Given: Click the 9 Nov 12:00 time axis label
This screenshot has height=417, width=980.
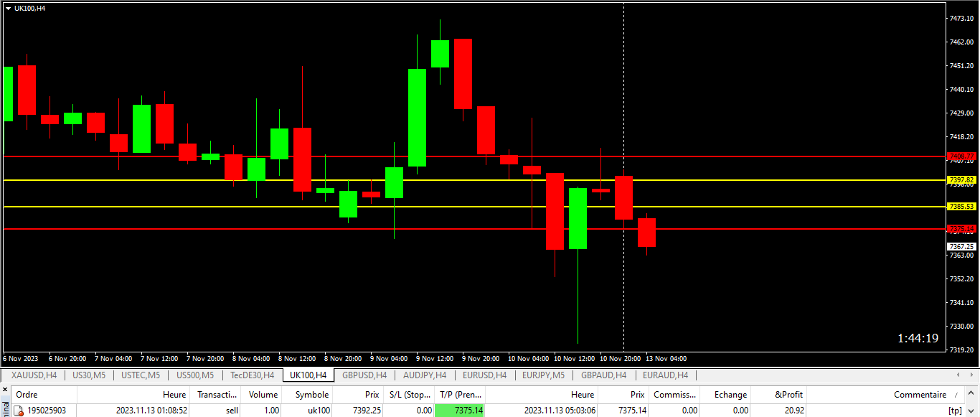Looking at the screenshot, I should tap(435, 358).
